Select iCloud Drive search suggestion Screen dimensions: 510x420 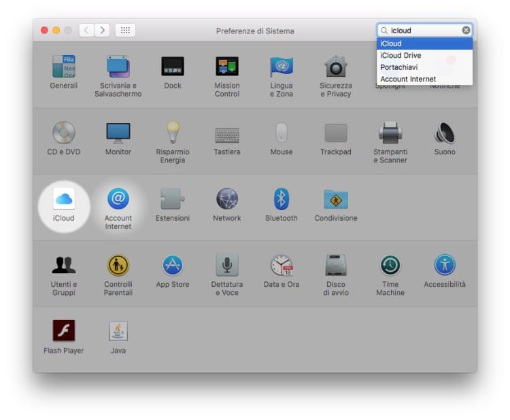(x=424, y=55)
